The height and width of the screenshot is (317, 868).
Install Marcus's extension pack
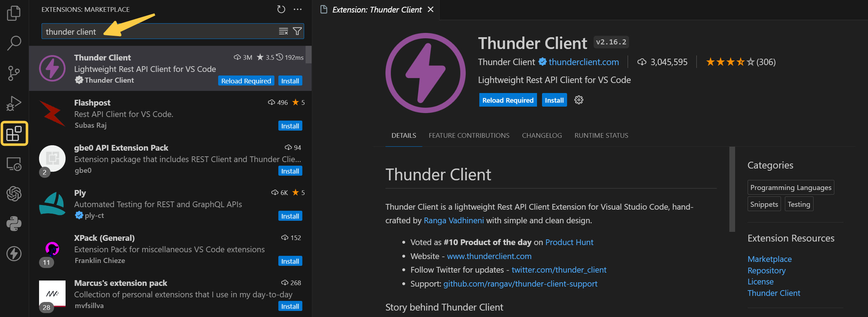coord(290,306)
